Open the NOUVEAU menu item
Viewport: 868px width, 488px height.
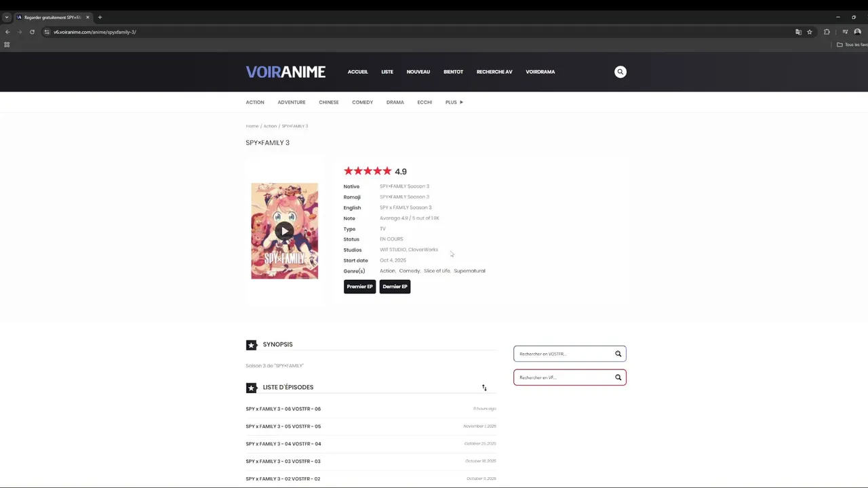coord(418,72)
